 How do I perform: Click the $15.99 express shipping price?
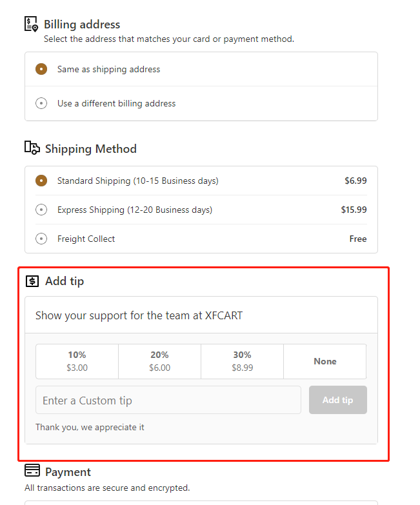click(x=354, y=210)
